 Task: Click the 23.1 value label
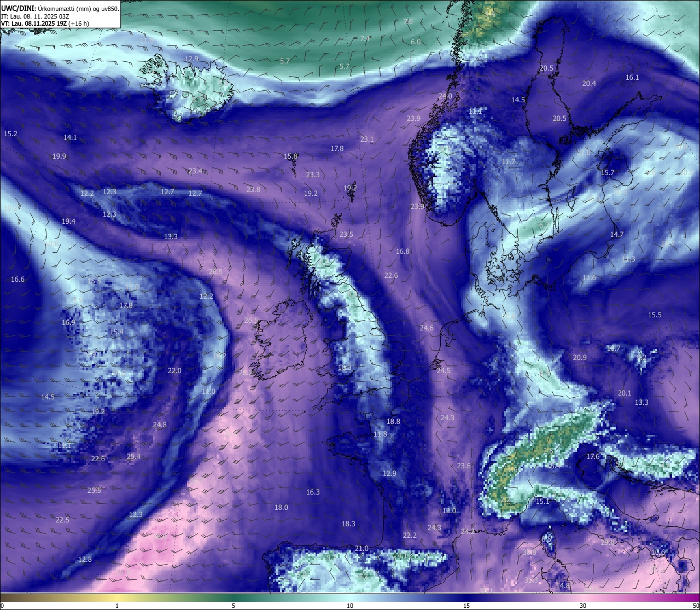(x=367, y=140)
